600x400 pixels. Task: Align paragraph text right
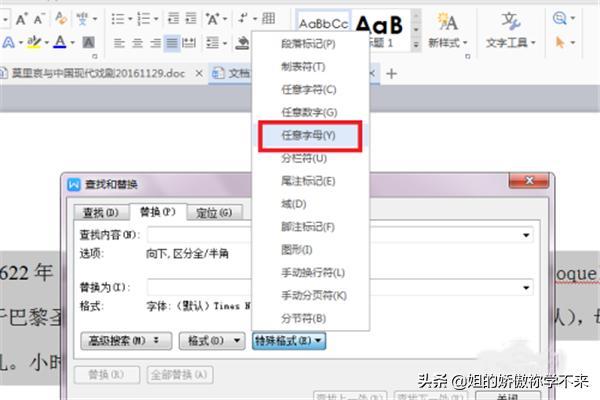(x=155, y=43)
